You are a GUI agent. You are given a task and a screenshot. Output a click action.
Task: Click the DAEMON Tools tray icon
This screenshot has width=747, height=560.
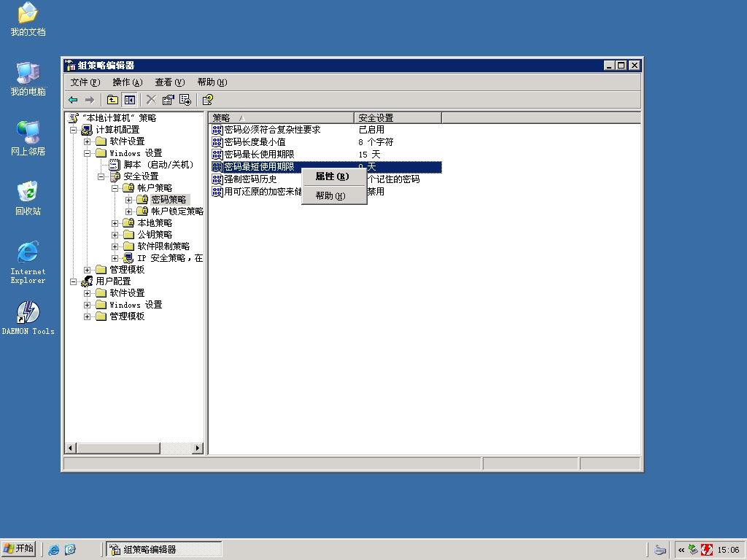[x=707, y=550]
